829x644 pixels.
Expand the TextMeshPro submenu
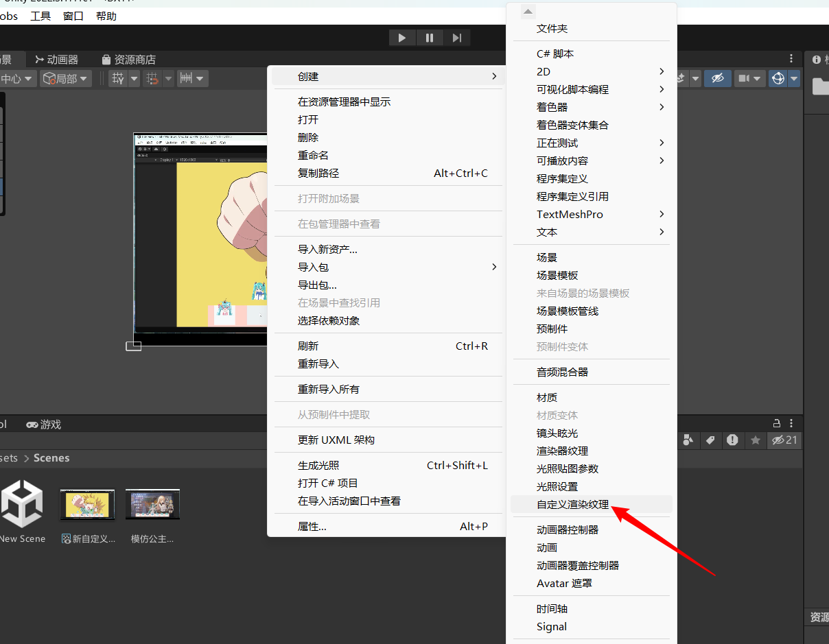pyautogui.click(x=592, y=214)
